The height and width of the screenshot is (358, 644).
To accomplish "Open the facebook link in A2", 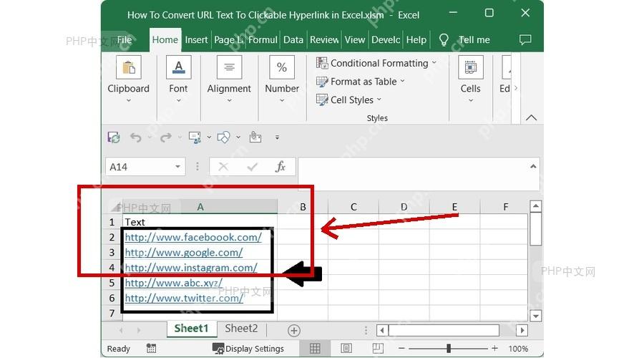I will 193,238.
